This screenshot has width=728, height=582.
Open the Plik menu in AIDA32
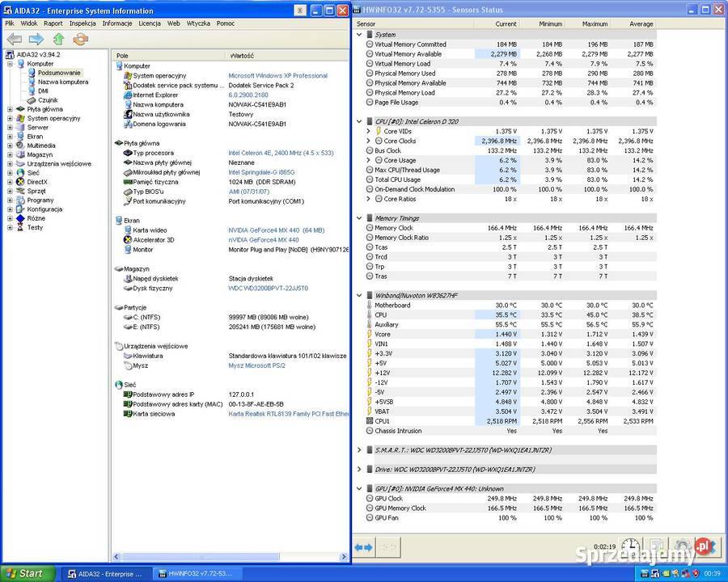click(9, 23)
